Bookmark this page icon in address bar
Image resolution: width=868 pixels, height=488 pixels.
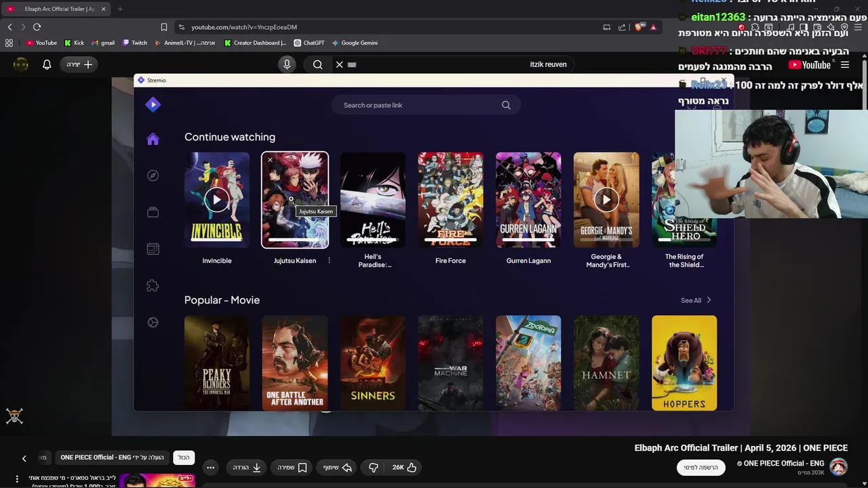coord(163,27)
